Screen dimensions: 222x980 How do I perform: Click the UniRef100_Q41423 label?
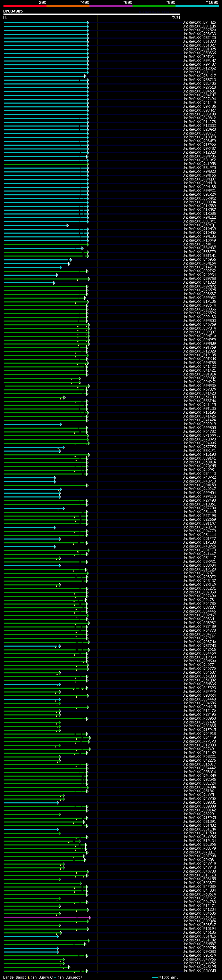pyautogui.click(x=199, y=394)
